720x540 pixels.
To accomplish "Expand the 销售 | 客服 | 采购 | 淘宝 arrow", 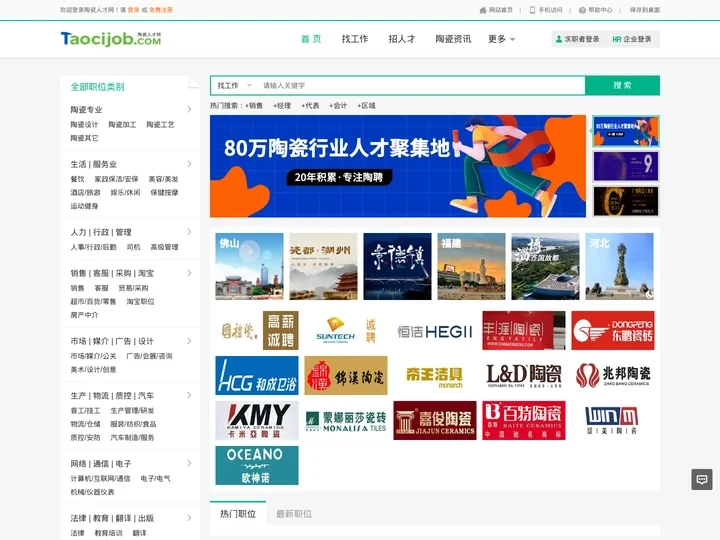I will pyautogui.click(x=189, y=273).
